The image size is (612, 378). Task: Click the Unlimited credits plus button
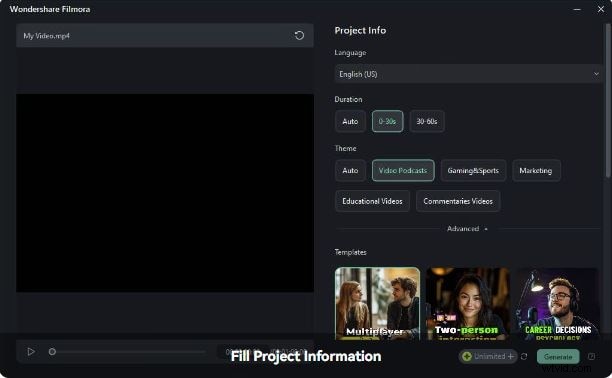click(x=511, y=356)
